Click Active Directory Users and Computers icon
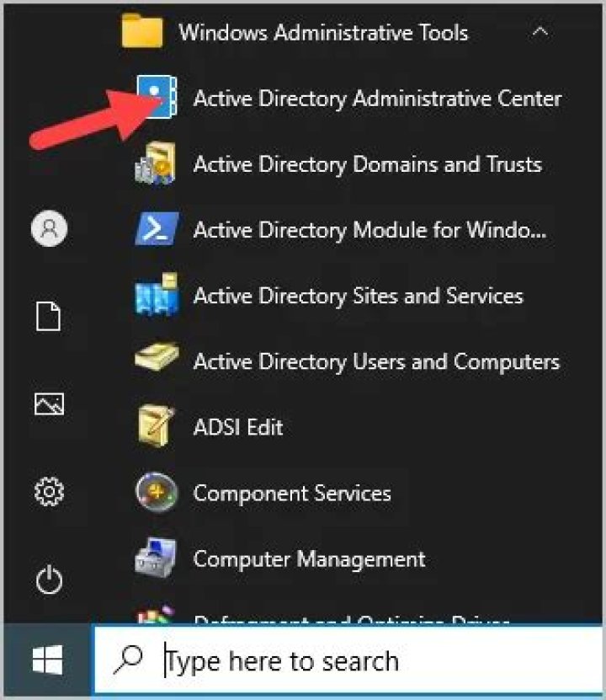The height and width of the screenshot is (700, 606). point(157,357)
